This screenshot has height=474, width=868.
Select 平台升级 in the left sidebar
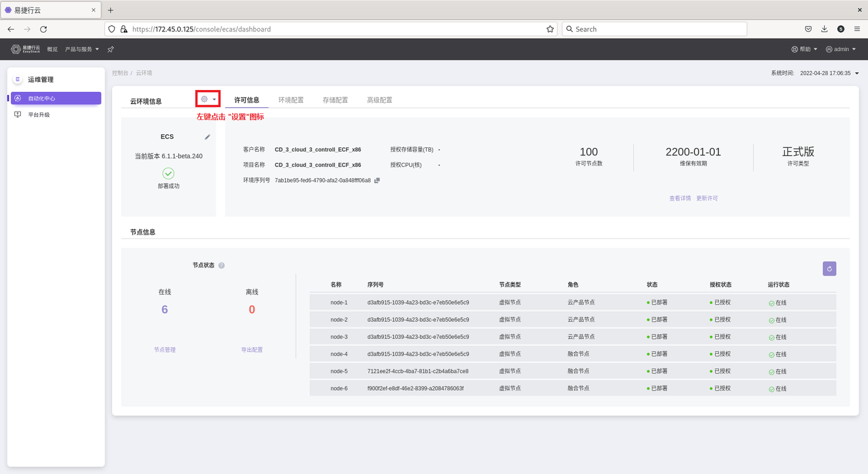pyautogui.click(x=39, y=115)
